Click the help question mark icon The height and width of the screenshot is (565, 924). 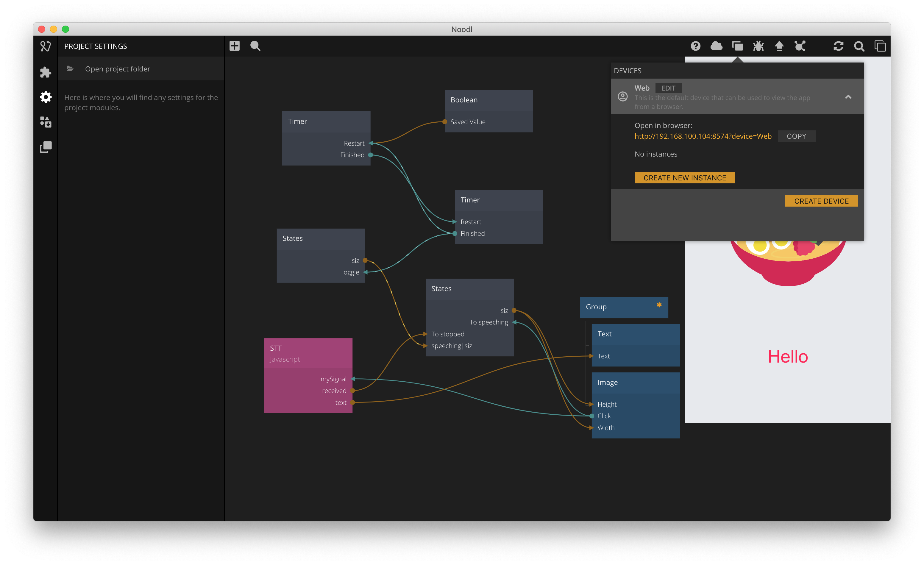click(x=695, y=46)
